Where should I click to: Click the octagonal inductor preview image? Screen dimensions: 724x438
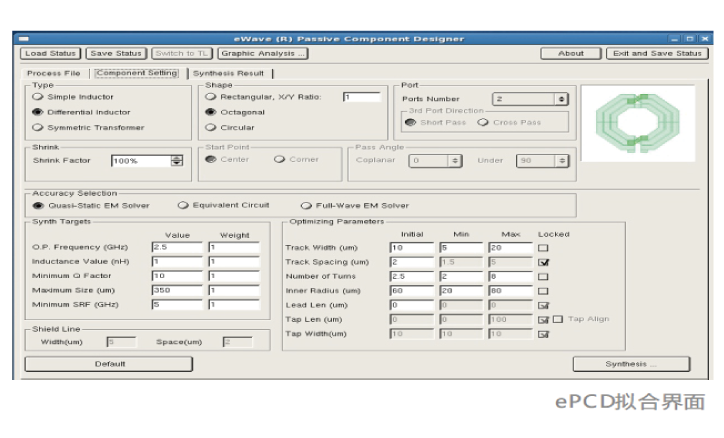638,123
